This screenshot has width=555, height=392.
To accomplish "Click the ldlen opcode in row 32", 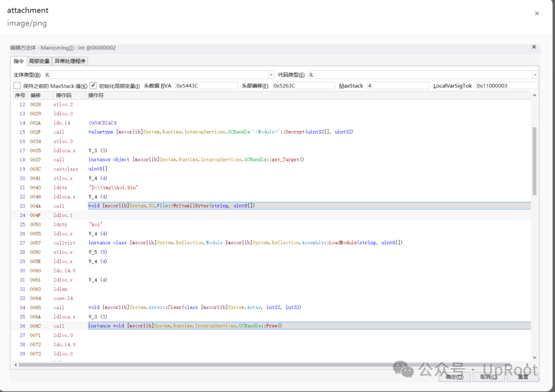I will (x=61, y=289).
